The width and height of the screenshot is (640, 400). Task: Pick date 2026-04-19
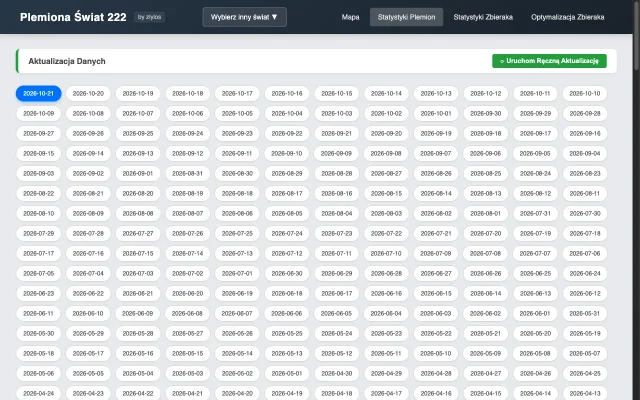pyautogui.click(x=287, y=393)
